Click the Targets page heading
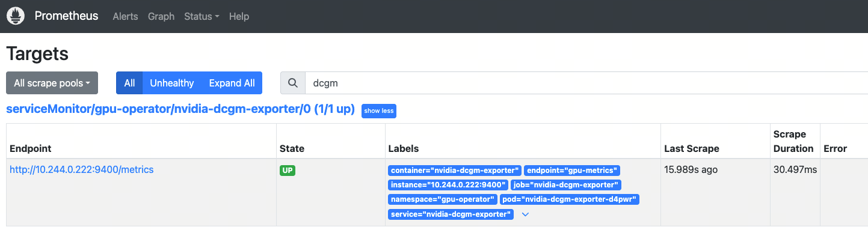The image size is (868, 230). click(37, 54)
